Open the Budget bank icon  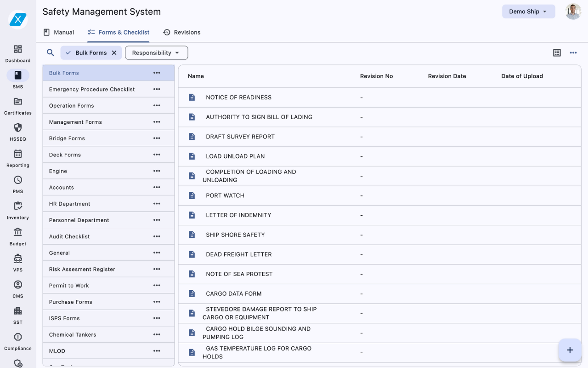click(18, 232)
